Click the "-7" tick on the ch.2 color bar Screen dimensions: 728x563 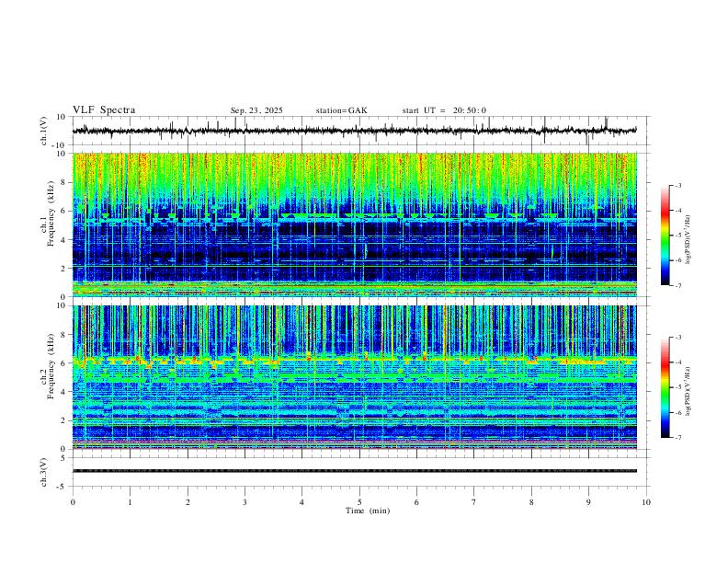click(678, 437)
